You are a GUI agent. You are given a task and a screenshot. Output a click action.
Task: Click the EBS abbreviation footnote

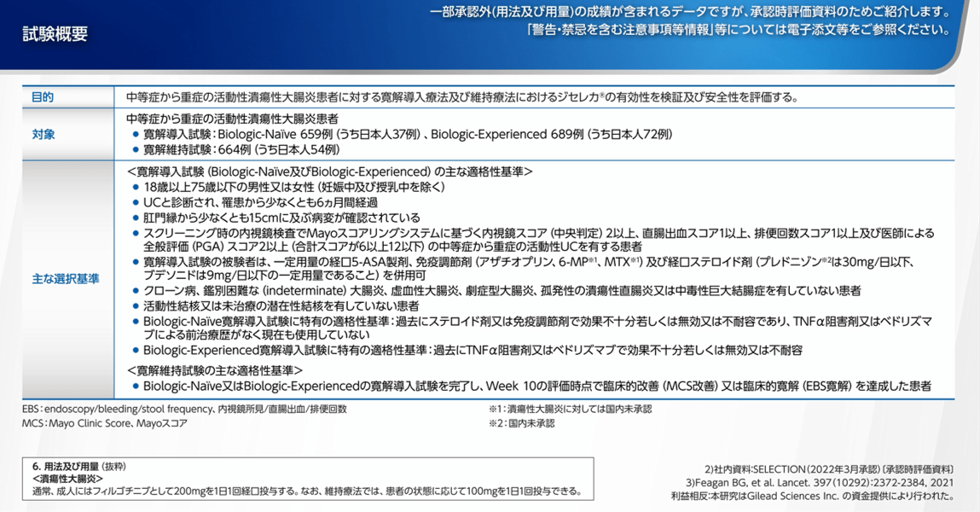point(184,409)
